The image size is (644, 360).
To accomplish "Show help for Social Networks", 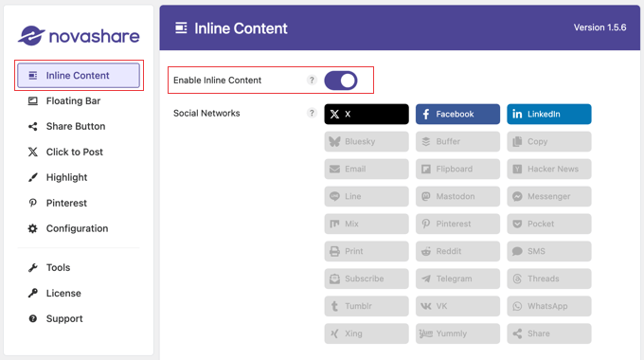I will coord(312,113).
